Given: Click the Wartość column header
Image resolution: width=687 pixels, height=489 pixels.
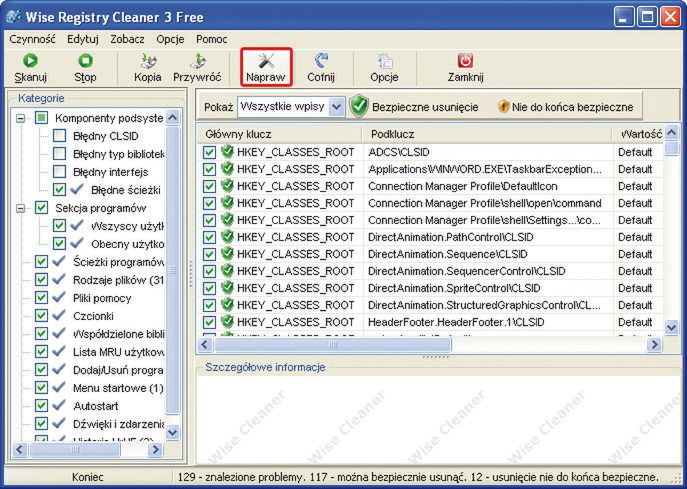Looking at the screenshot, I should click(x=638, y=134).
